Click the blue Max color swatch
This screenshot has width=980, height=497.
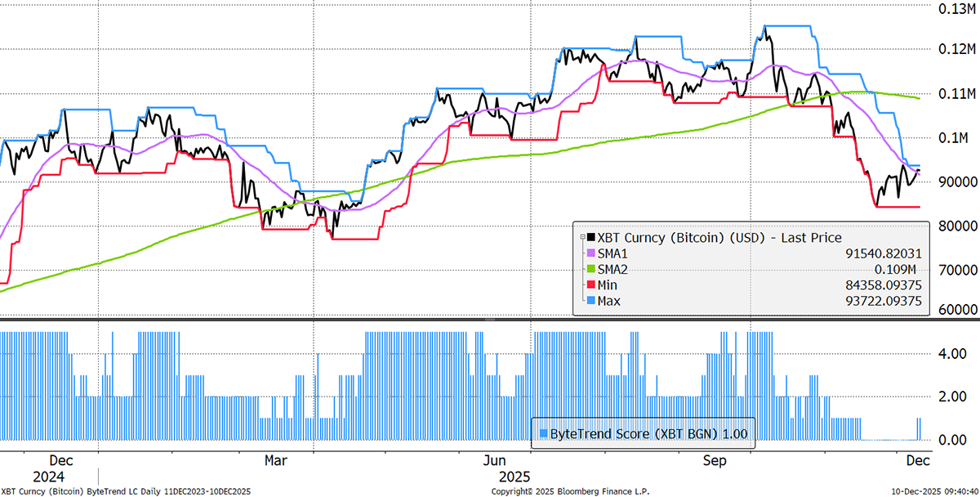592,301
